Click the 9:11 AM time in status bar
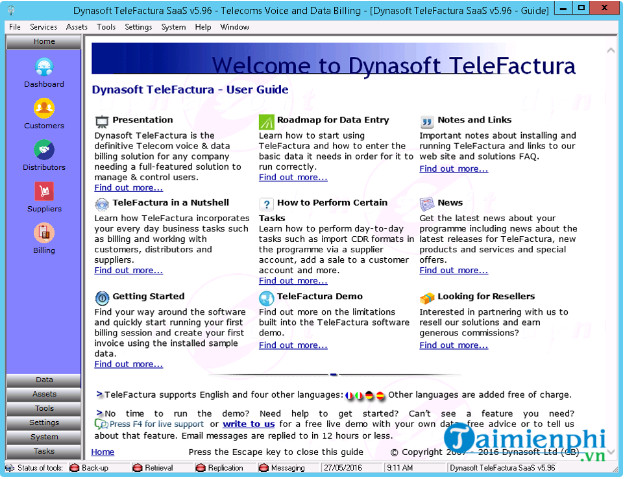Screen dimensions: 624x479 pyautogui.click(x=399, y=468)
